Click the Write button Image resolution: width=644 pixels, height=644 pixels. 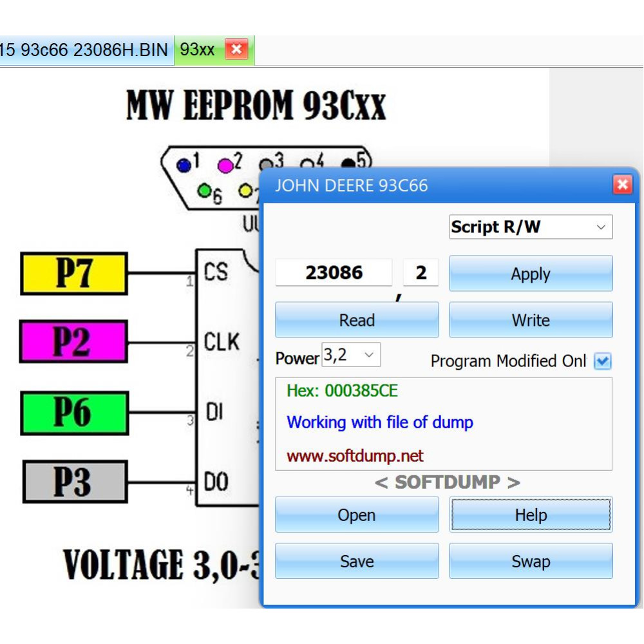(x=531, y=320)
